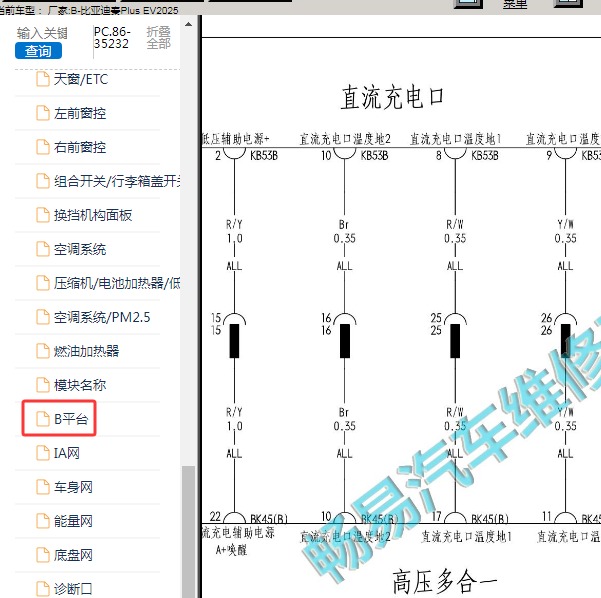Open the 燃油加热器 entry
The width and height of the screenshot is (601, 598).
86,351
